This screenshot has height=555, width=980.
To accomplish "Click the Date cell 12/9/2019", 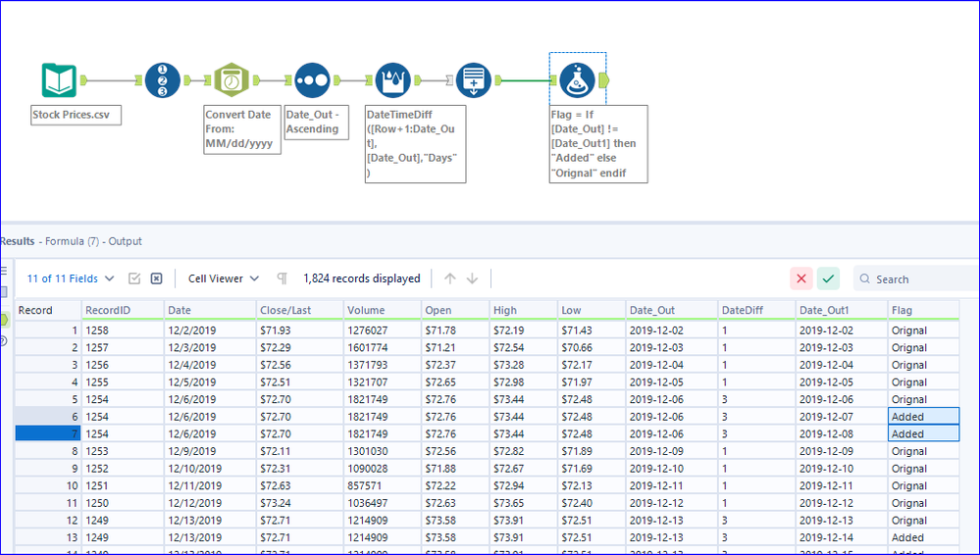I will [x=210, y=451].
